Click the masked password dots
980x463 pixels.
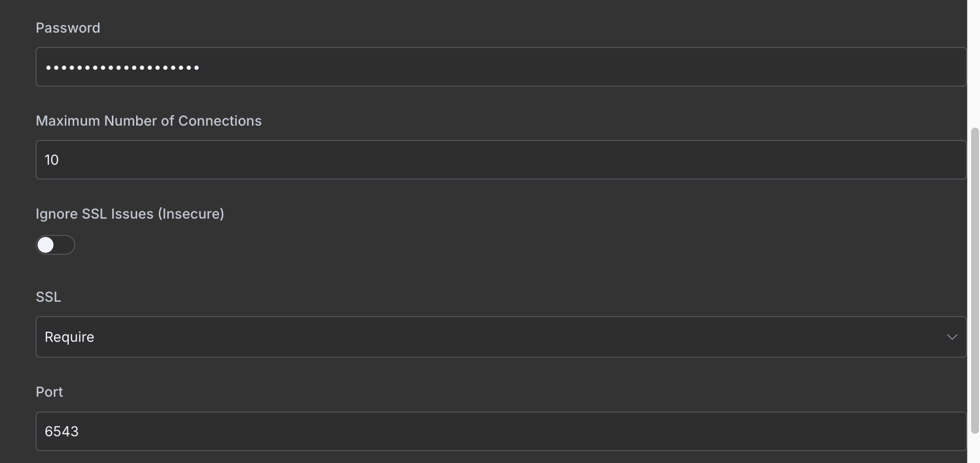(x=122, y=67)
